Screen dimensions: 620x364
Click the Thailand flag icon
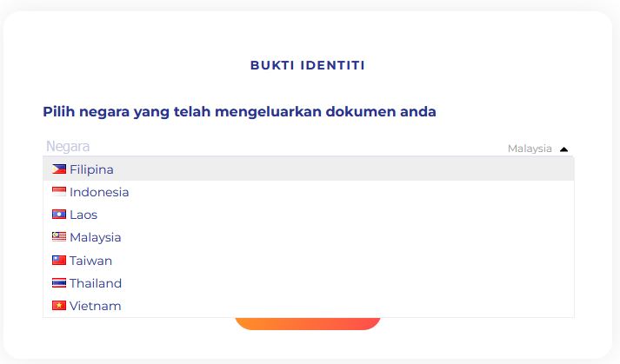[x=59, y=283]
